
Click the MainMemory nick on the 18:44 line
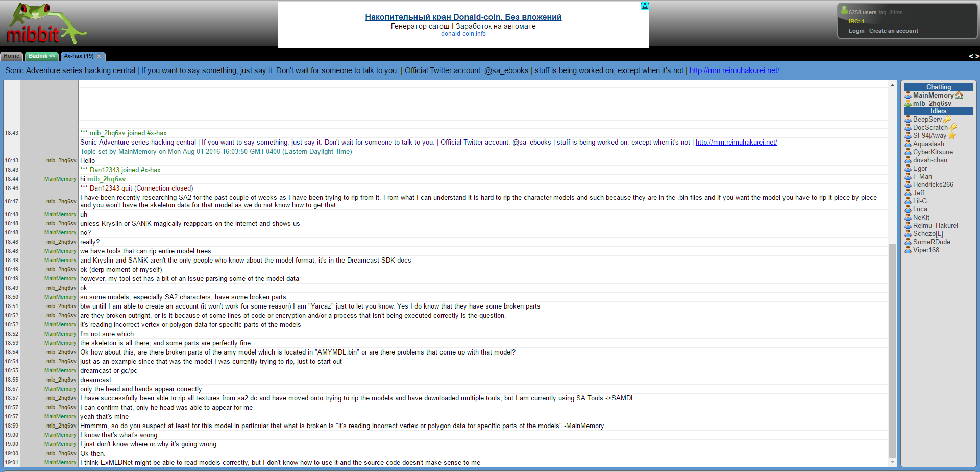[x=60, y=179]
